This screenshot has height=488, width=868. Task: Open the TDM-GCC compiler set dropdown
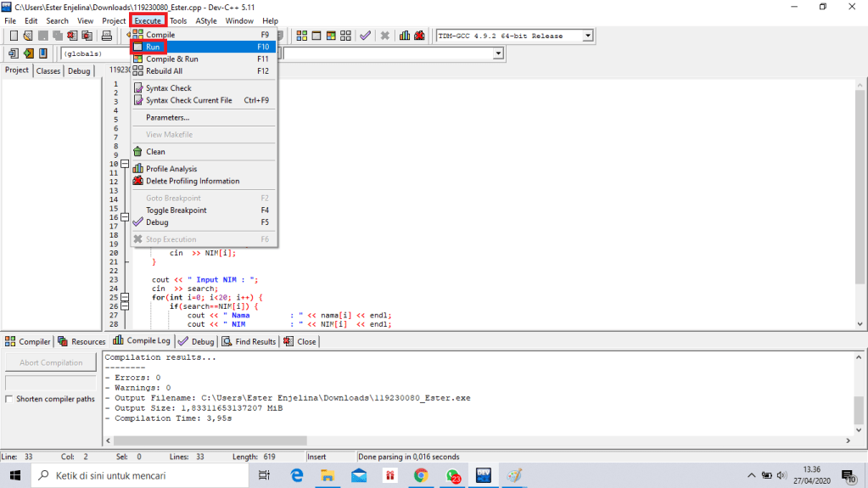point(587,36)
